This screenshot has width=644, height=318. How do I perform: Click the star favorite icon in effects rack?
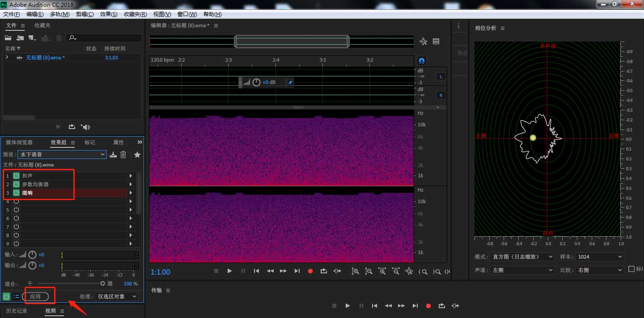point(137,155)
